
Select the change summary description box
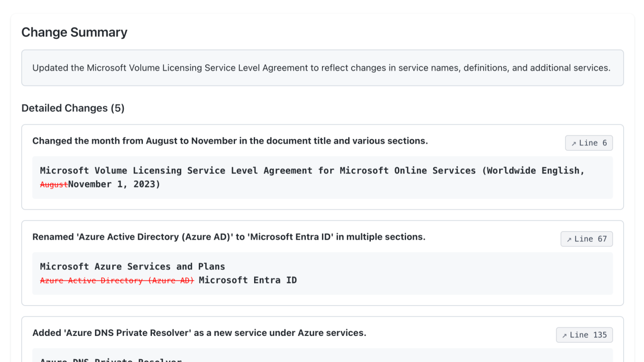(x=322, y=67)
